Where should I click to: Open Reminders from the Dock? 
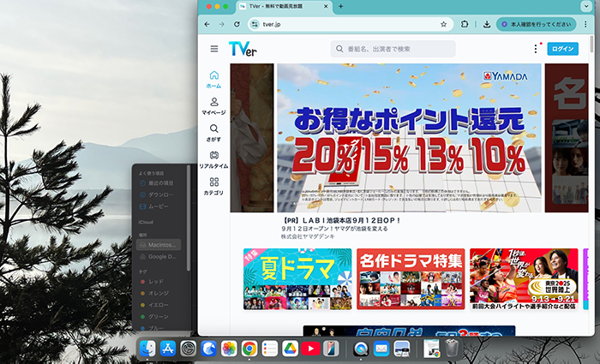tap(270, 349)
